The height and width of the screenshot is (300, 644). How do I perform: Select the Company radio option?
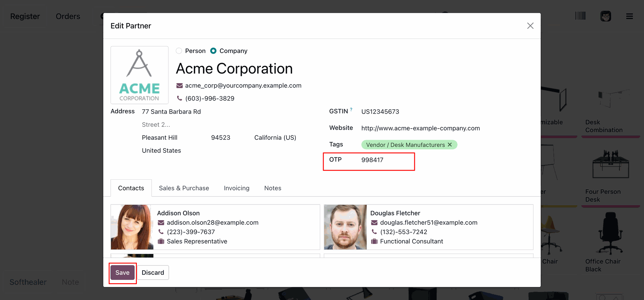213,51
